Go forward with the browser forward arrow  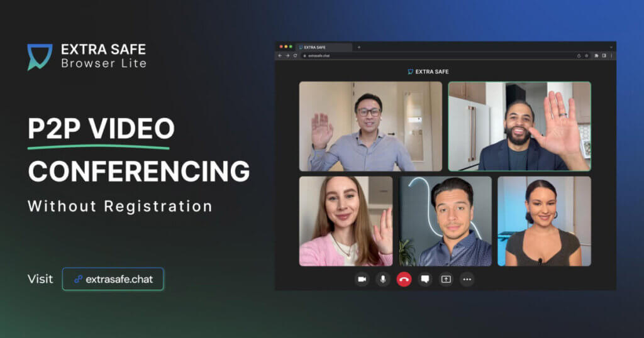(287, 56)
